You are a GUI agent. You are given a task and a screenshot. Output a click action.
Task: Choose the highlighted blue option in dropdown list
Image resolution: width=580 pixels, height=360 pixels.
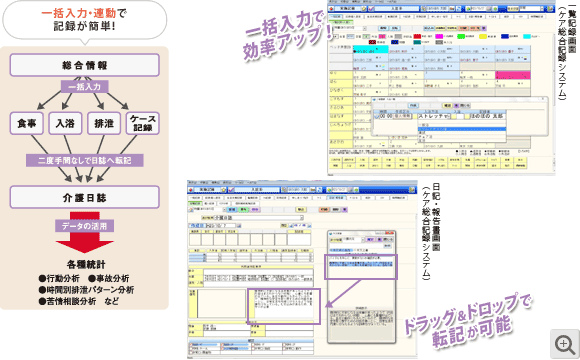(x=461, y=129)
